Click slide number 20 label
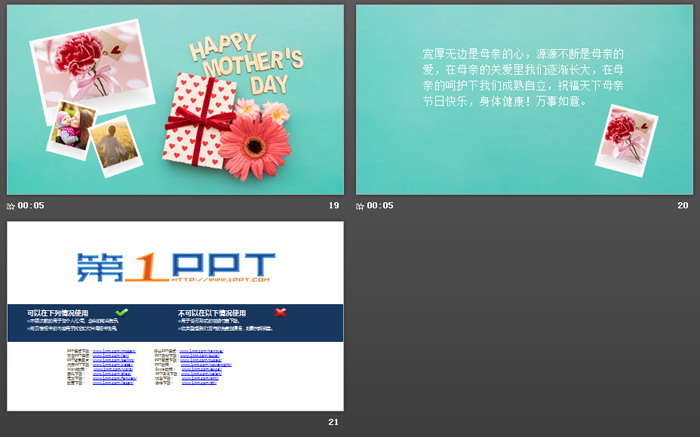The image size is (700, 437). click(683, 205)
